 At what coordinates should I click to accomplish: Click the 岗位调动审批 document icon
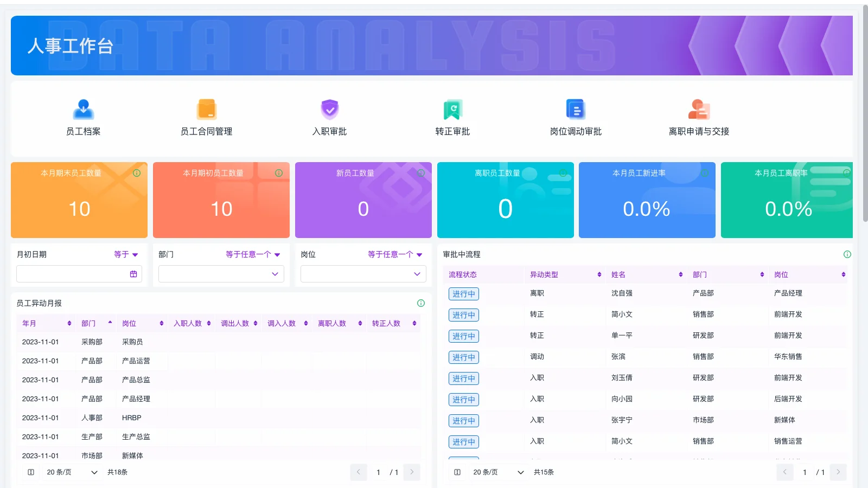coord(575,110)
